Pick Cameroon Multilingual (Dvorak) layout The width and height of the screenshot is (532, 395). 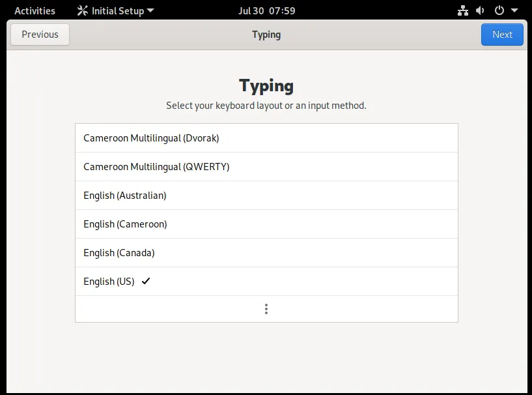pyautogui.click(x=151, y=138)
